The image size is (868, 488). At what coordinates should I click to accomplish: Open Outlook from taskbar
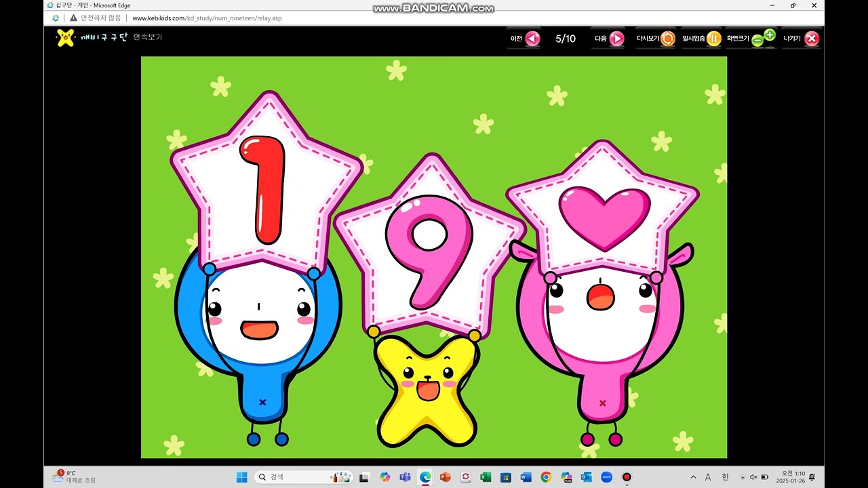coord(587,477)
